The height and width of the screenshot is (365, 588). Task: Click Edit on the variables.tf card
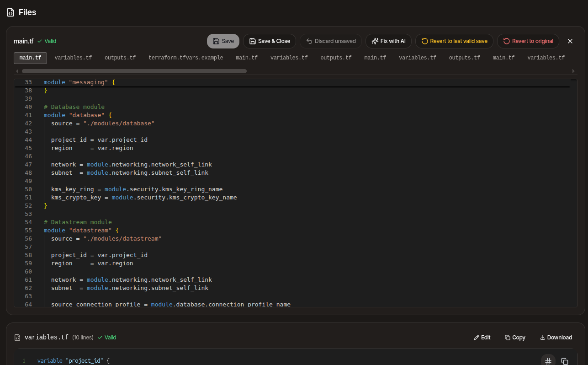482,338
